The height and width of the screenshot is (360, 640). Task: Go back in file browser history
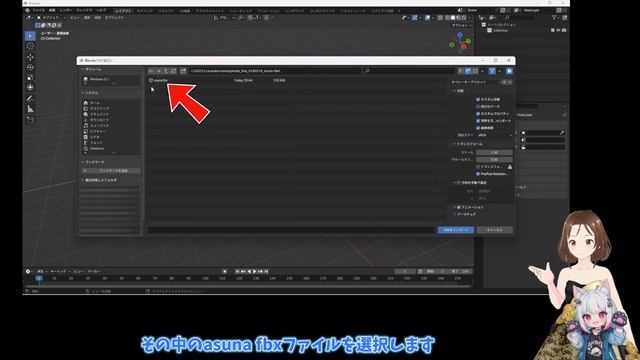151,71
